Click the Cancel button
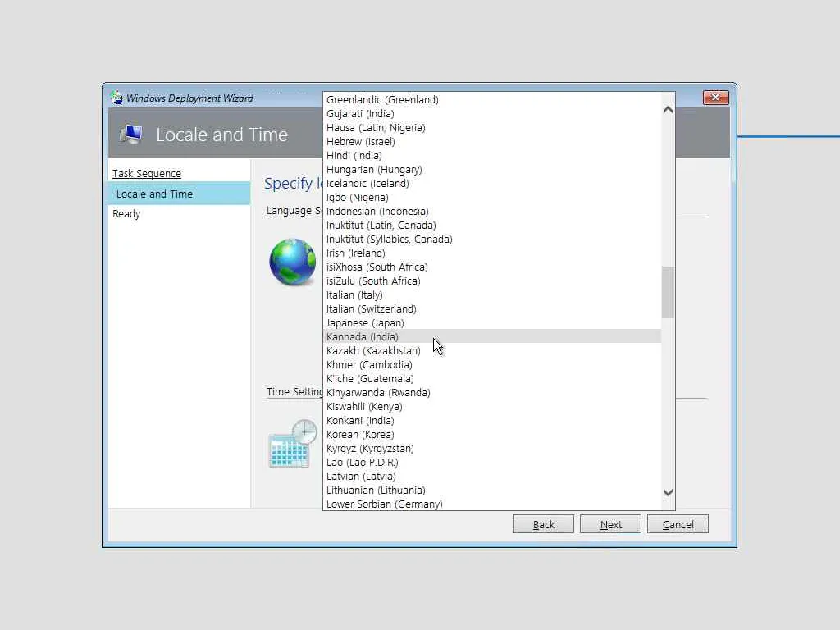Image resolution: width=840 pixels, height=630 pixels. coord(678,524)
